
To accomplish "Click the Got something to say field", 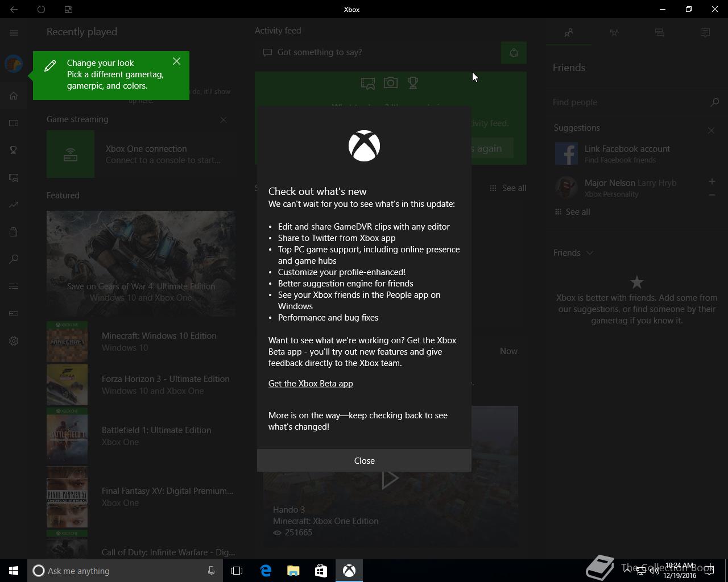I will pos(378,52).
